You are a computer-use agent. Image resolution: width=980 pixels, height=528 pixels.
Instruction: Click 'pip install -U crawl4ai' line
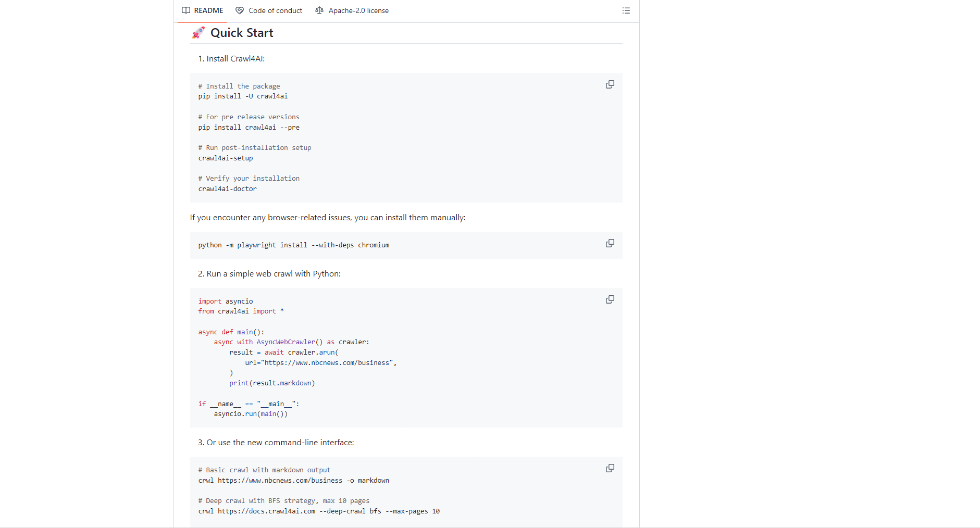point(243,96)
